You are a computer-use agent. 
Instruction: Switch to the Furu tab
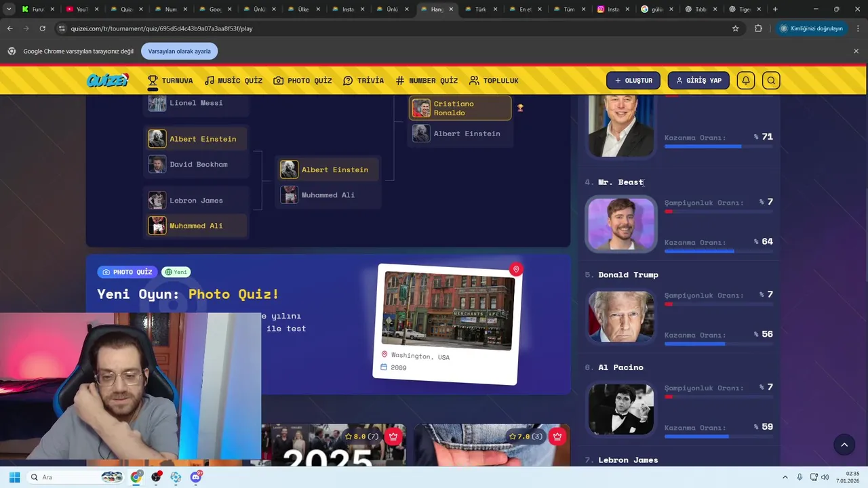[38, 9]
